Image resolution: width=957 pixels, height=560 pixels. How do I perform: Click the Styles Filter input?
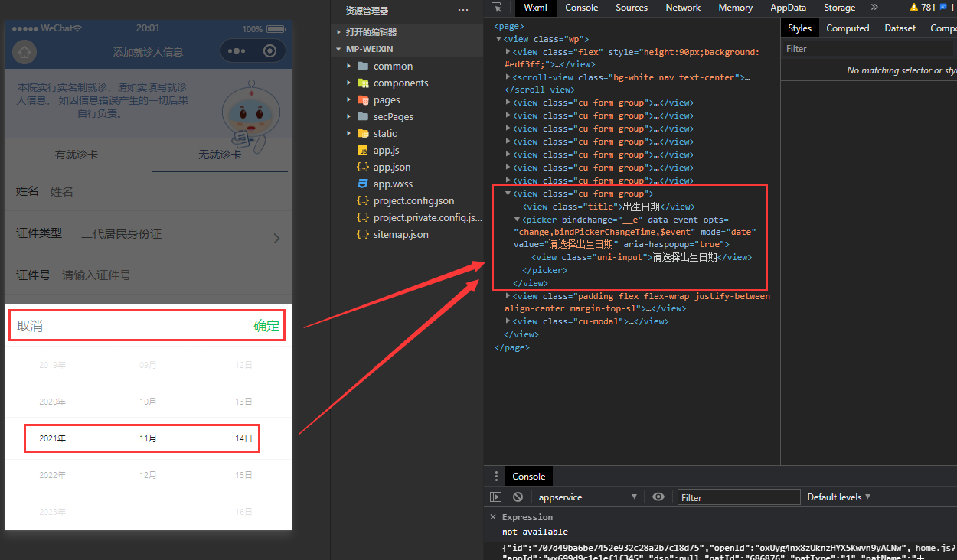tap(869, 48)
